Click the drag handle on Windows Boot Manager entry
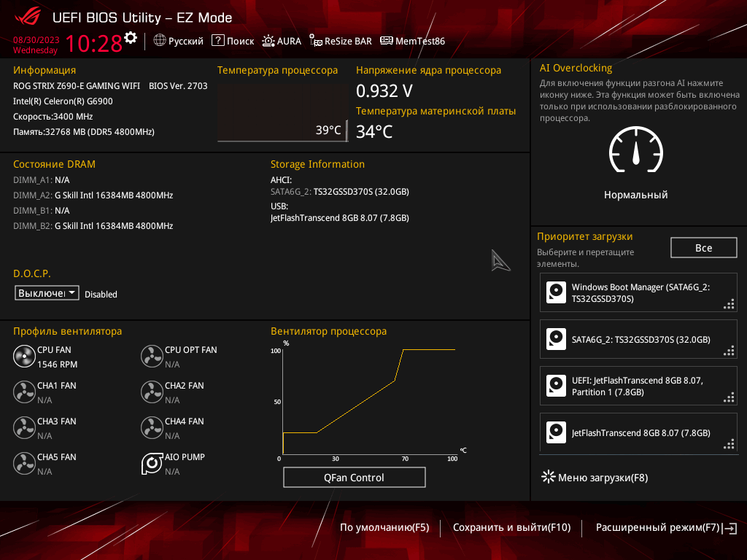 point(729,304)
